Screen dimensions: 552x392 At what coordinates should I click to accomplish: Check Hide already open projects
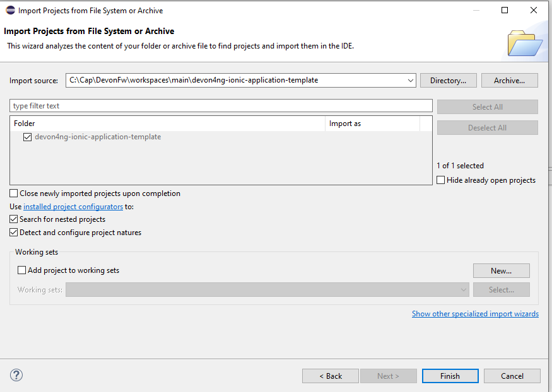(x=441, y=180)
